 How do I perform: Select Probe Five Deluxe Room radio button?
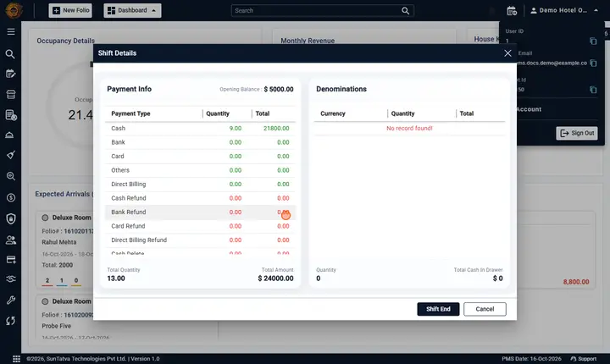click(x=45, y=301)
